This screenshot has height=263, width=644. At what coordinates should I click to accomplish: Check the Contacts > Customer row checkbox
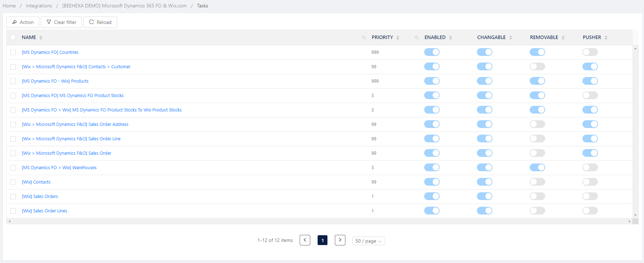tap(13, 67)
